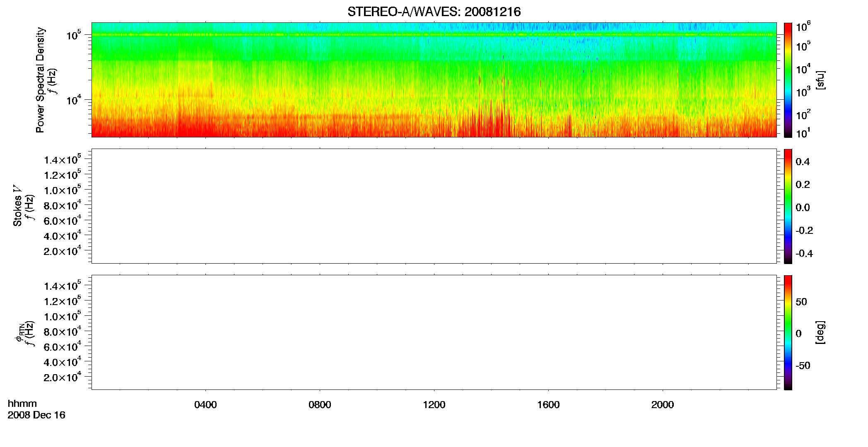
Task: Click the 10^2 label on sfu color bar
Action: [x=803, y=114]
